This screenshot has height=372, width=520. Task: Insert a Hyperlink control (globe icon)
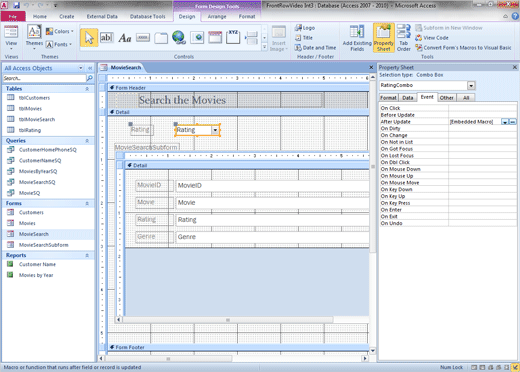pos(179,38)
